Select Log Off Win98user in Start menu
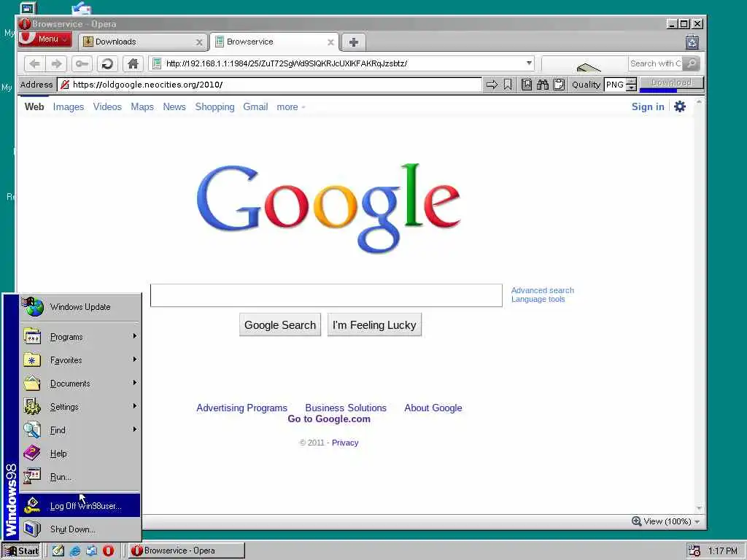 tap(80, 506)
